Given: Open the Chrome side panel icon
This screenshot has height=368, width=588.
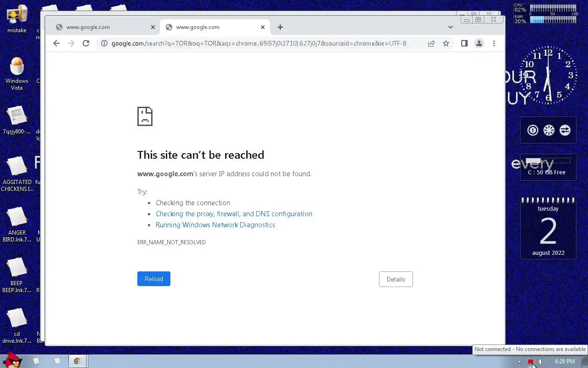Looking at the screenshot, I should [464, 43].
